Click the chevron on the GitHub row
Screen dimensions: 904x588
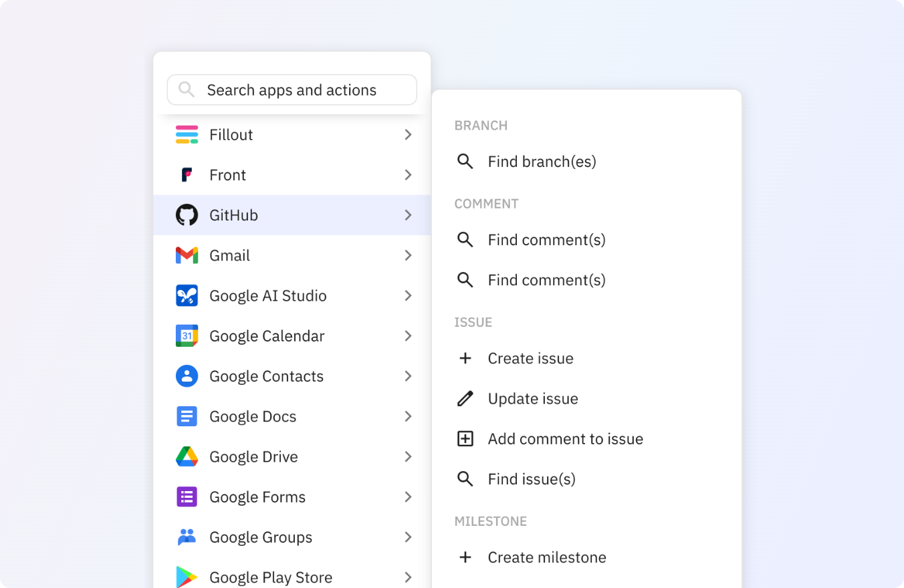click(408, 215)
